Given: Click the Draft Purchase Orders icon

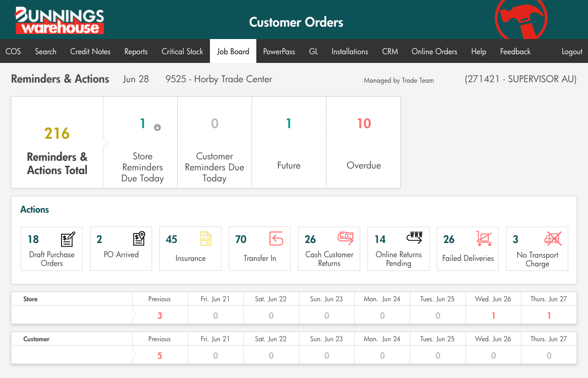Looking at the screenshot, I should click(68, 239).
